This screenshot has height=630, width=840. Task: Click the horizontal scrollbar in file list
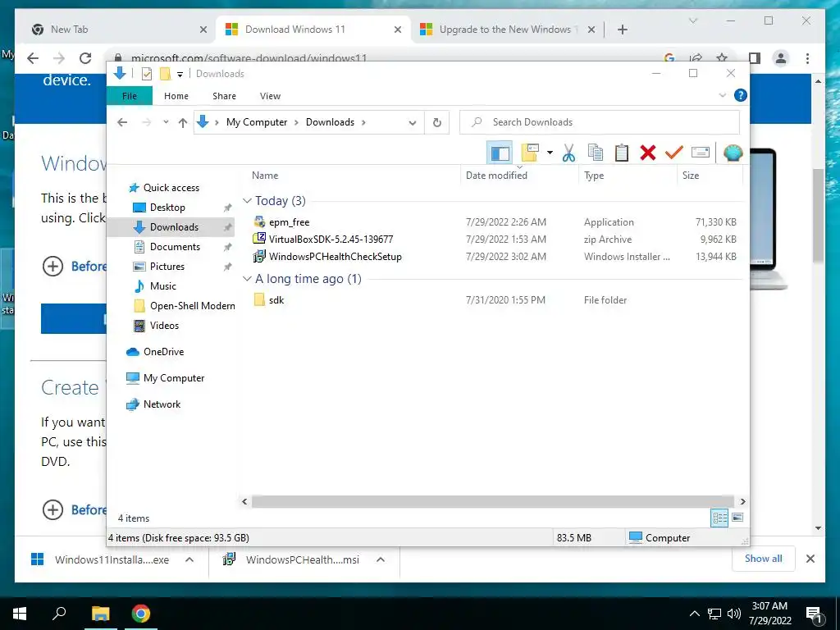click(492, 501)
